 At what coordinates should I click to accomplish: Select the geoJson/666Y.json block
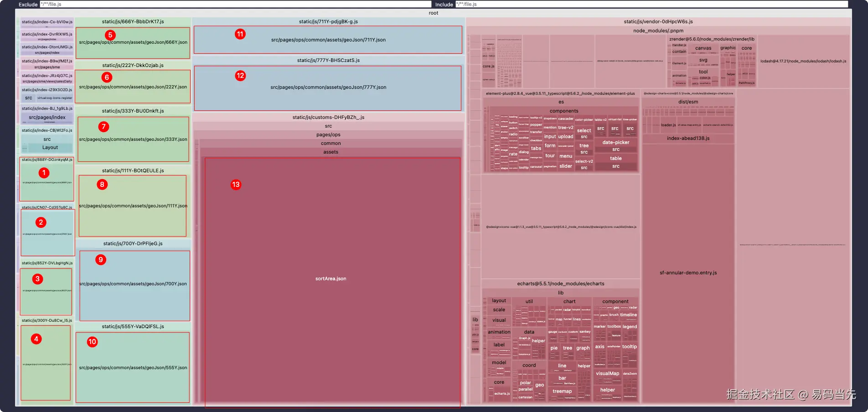(x=133, y=43)
